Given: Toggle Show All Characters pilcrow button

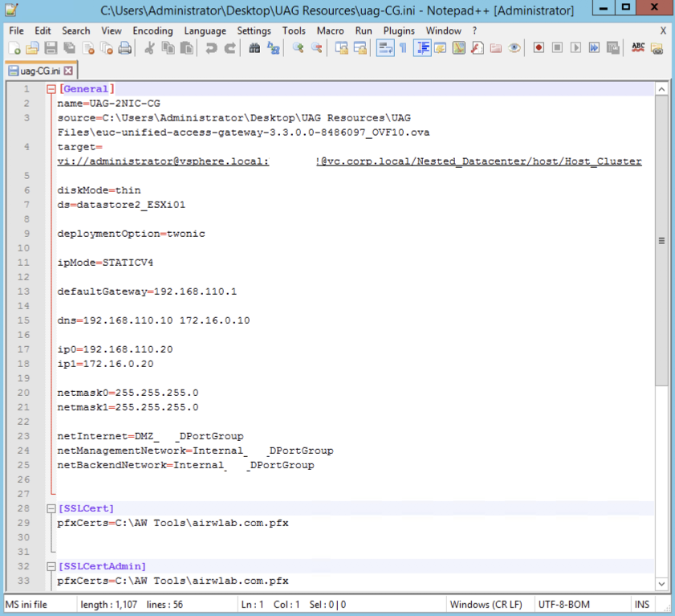Looking at the screenshot, I should point(403,48).
